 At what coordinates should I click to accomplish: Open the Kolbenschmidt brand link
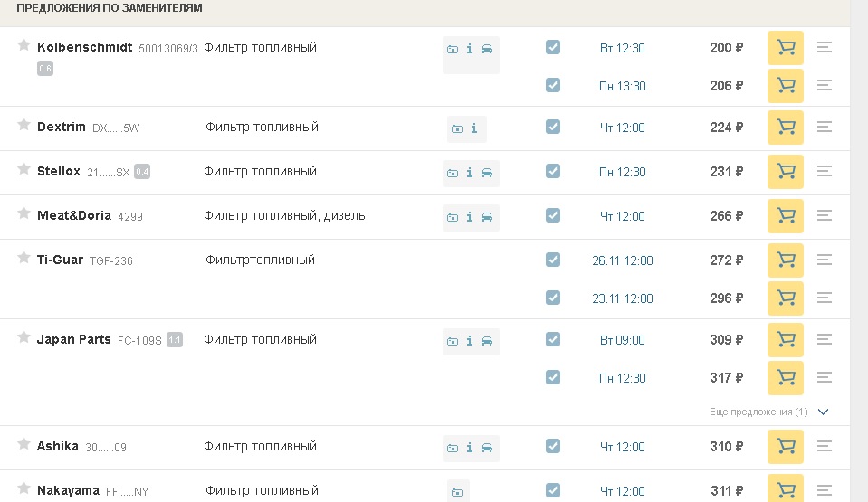85,47
